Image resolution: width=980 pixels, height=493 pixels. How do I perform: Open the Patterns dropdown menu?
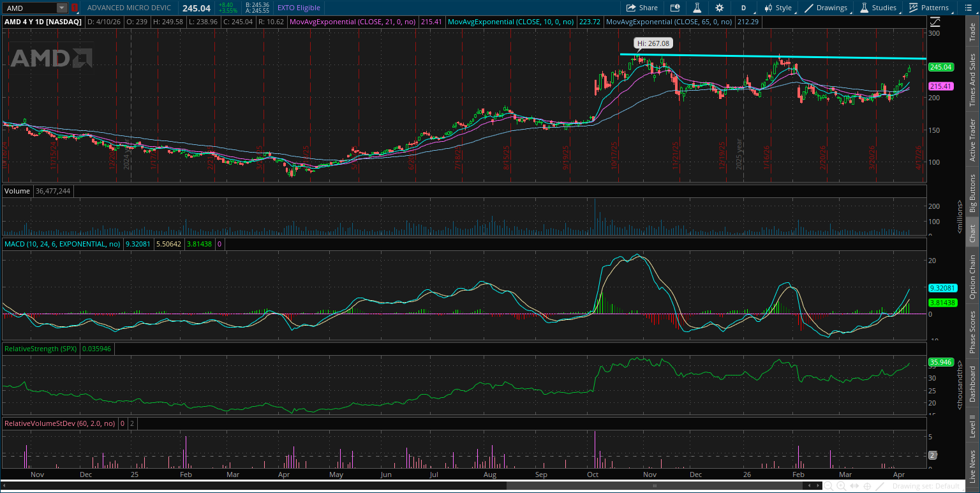coord(929,8)
